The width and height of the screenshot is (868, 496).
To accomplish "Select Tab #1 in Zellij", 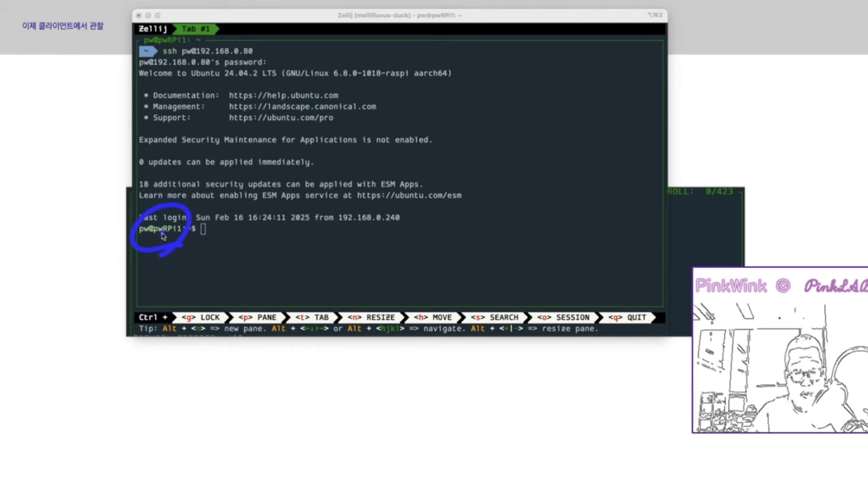I will (195, 29).
